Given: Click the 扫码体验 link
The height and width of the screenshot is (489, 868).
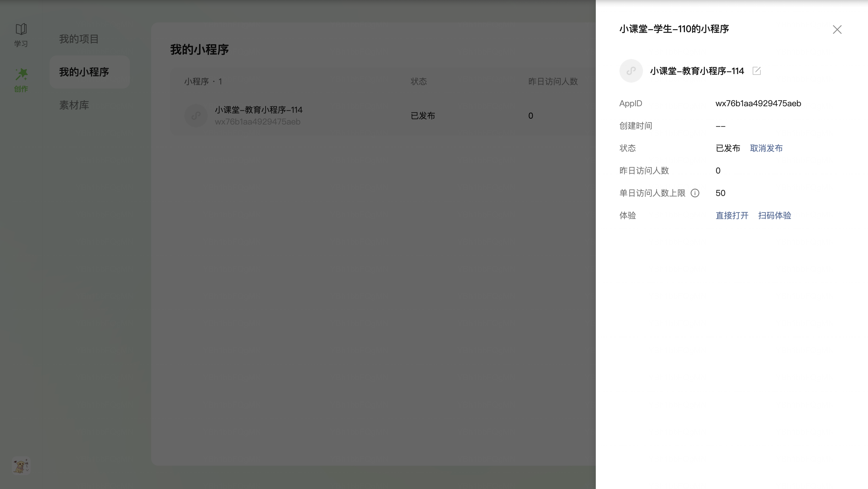Looking at the screenshot, I should point(774,215).
